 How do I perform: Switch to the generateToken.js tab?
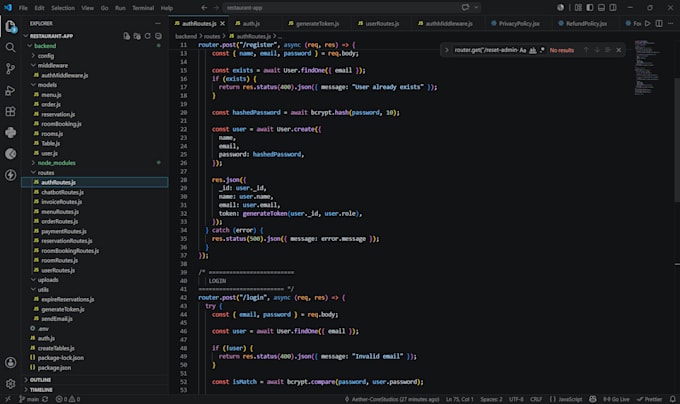point(317,23)
